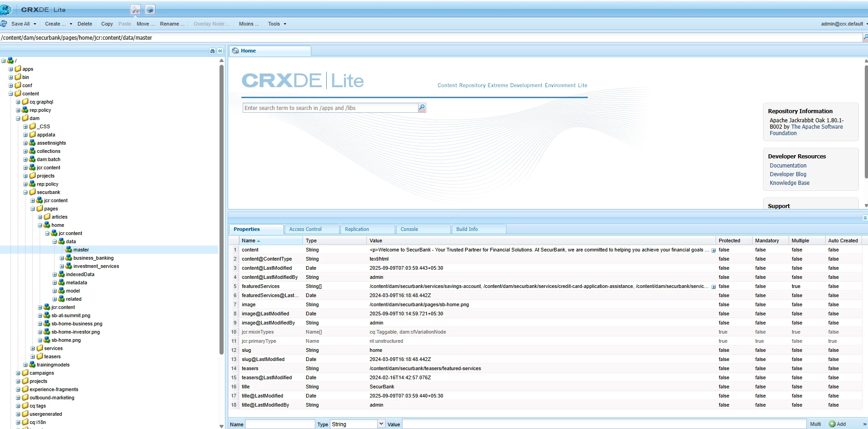Click the collections node icon

click(x=32, y=151)
